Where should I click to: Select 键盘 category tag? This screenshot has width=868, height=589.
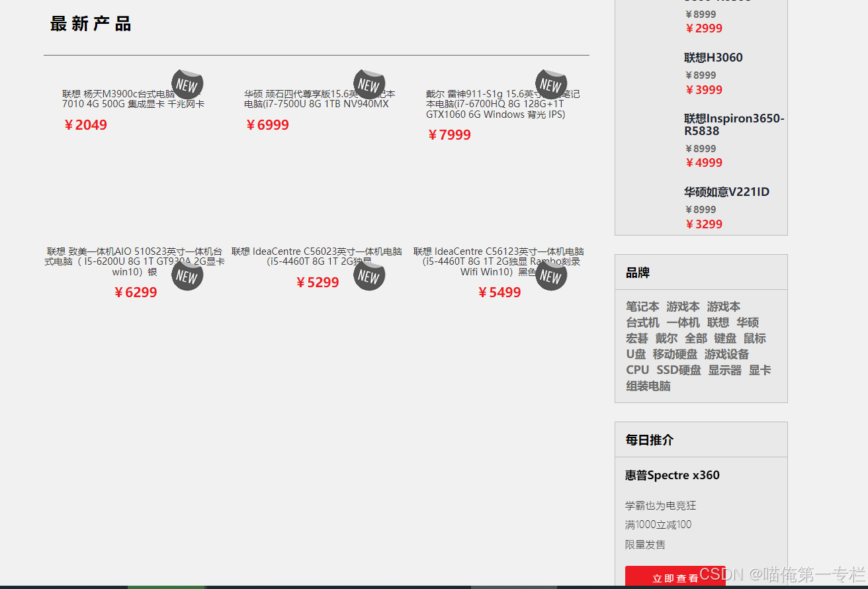[x=725, y=338]
